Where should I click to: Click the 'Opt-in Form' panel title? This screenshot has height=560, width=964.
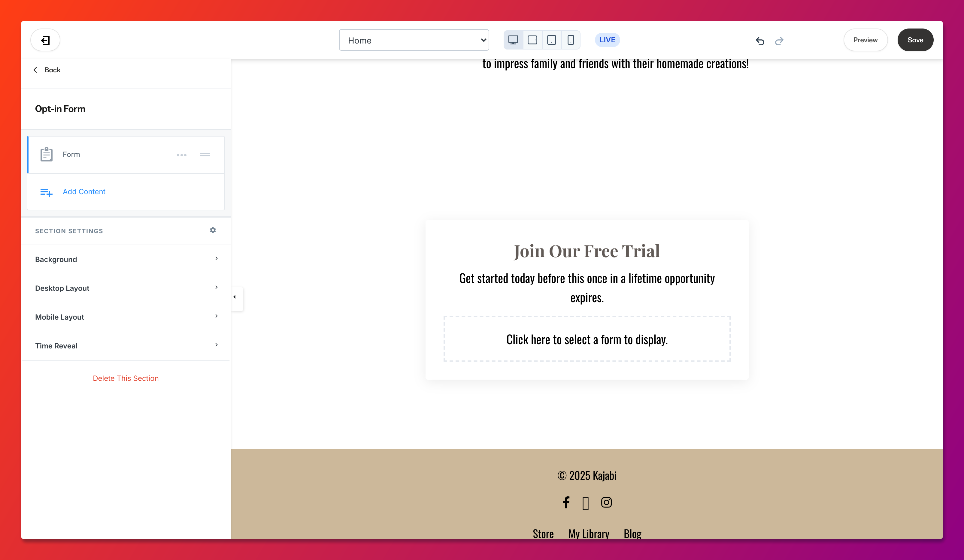(60, 109)
